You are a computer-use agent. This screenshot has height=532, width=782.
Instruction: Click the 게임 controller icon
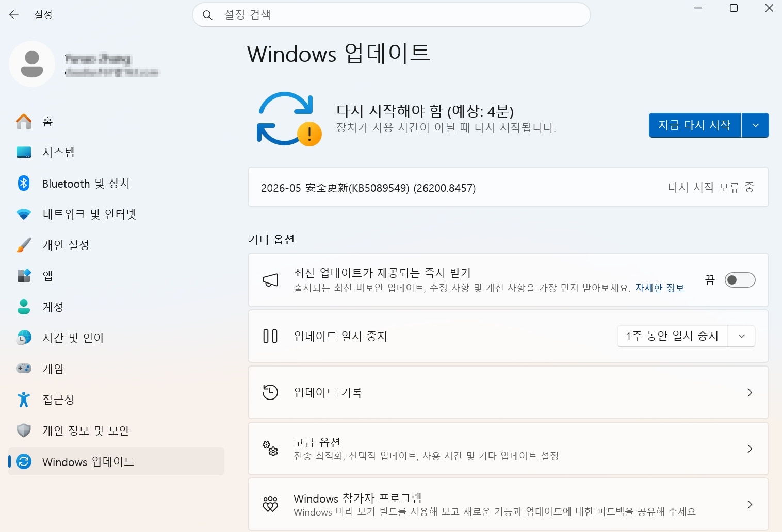[x=24, y=369]
